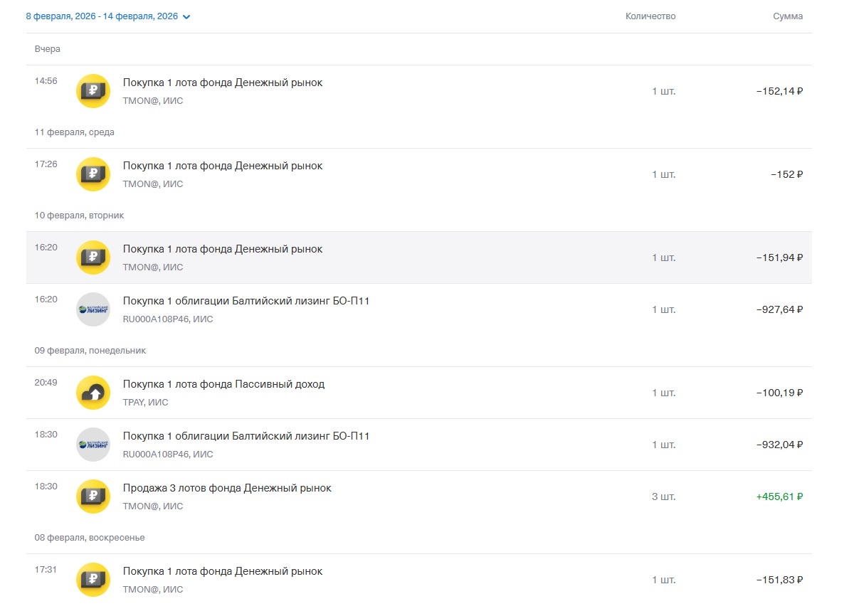Open the 16:20 Балтийский лизинг БО-П11 purchase
Viewport: 844px width, 616px height.
pos(246,301)
